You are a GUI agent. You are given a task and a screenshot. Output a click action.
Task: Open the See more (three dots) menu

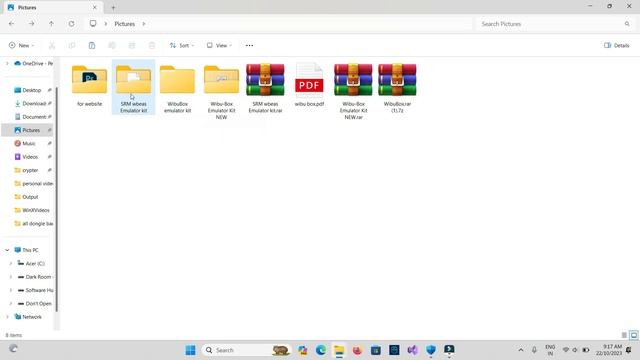(x=249, y=45)
